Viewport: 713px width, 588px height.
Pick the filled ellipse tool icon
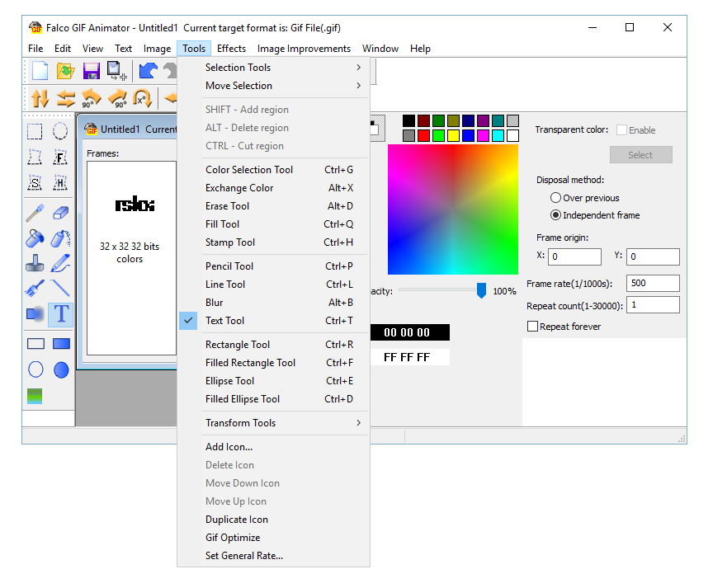click(x=61, y=370)
